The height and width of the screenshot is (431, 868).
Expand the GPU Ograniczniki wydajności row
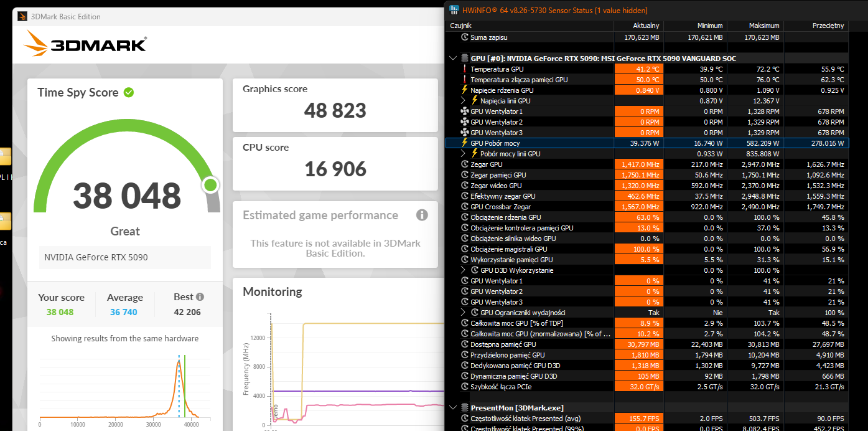pyautogui.click(x=463, y=313)
